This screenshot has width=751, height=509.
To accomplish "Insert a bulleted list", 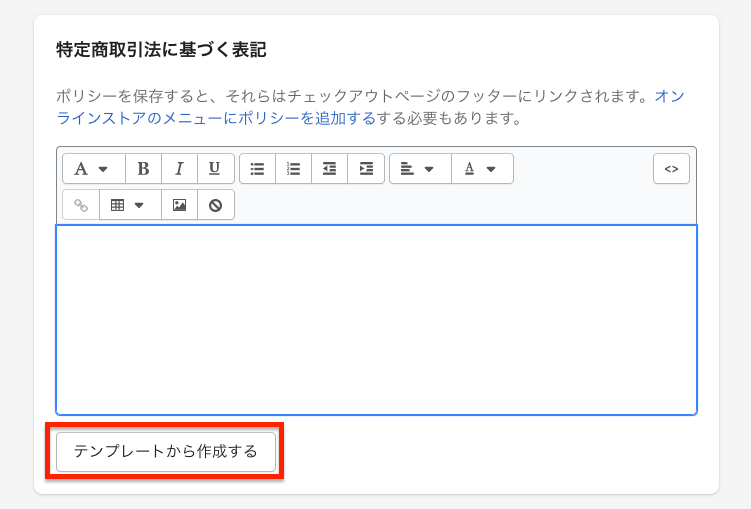I will coord(257,169).
